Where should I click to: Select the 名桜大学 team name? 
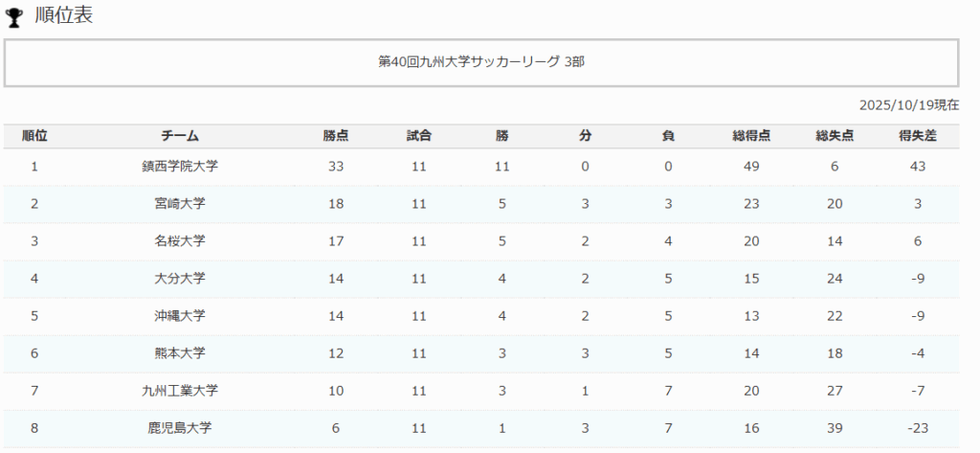point(180,241)
